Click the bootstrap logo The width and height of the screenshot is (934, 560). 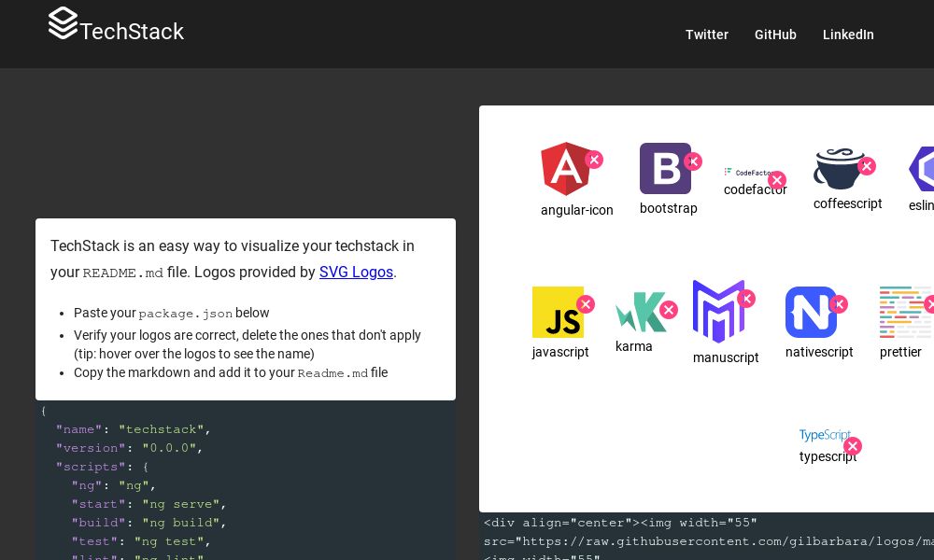pyautogui.click(x=665, y=169)
